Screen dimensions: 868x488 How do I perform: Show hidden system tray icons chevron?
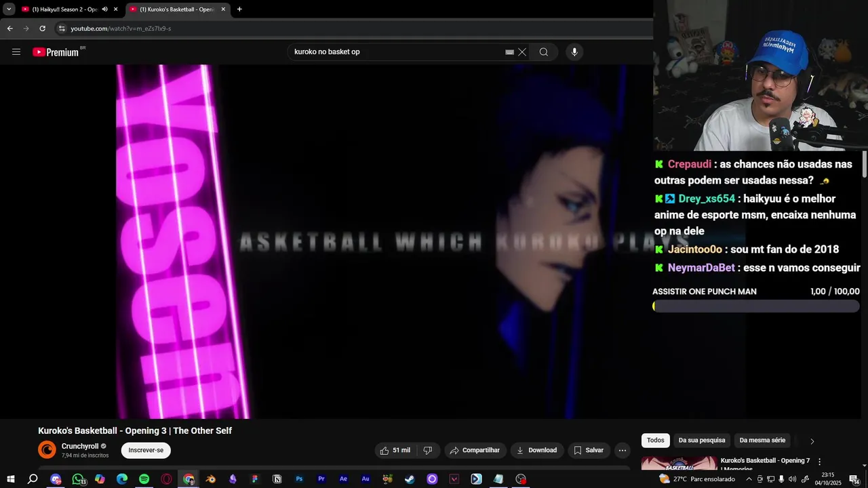pos(749,479)
